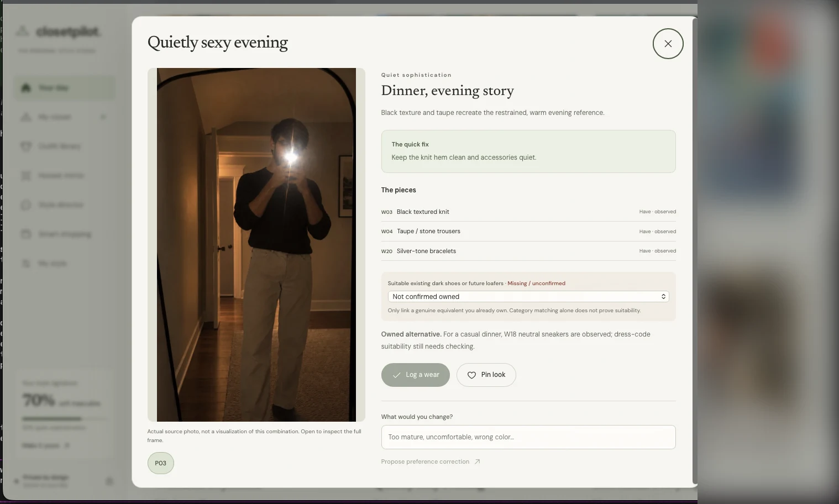Click "The quick fix" tip heading
839x504 pixels.
pos(410,144)
